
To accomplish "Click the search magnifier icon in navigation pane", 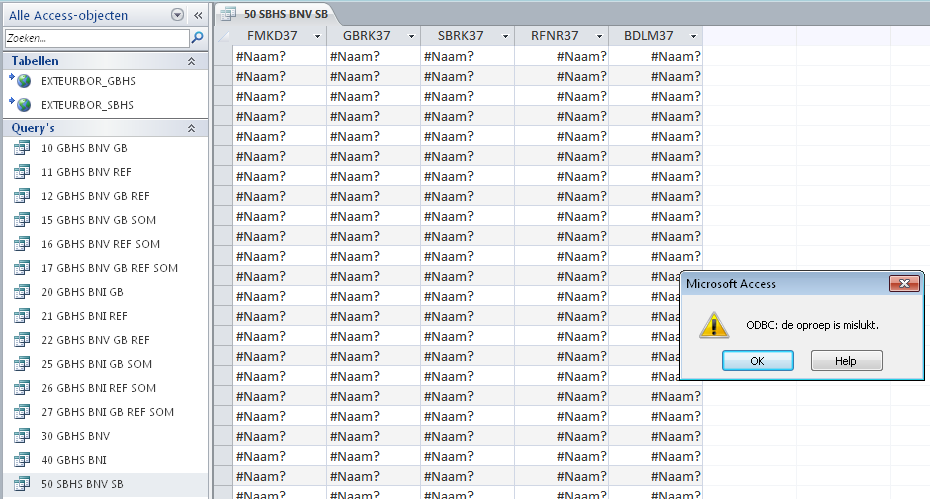I will pos(198,38).
